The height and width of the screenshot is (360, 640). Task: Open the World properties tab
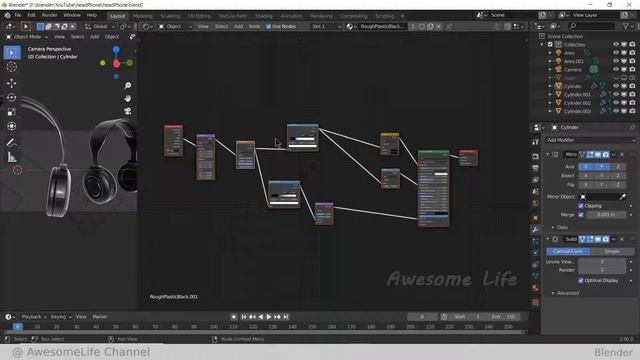pyautogui.click(x=536, y=203)
